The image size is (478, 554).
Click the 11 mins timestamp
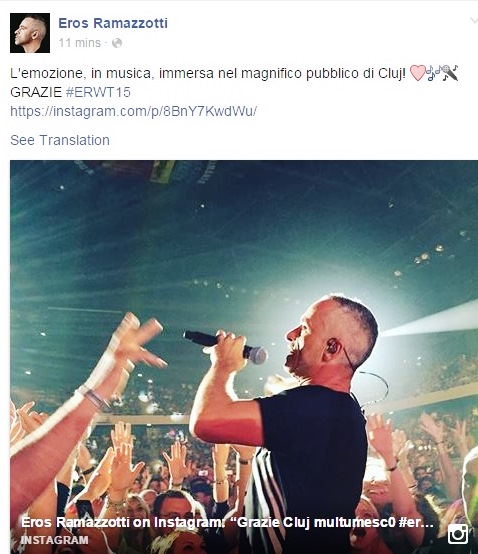80,43
